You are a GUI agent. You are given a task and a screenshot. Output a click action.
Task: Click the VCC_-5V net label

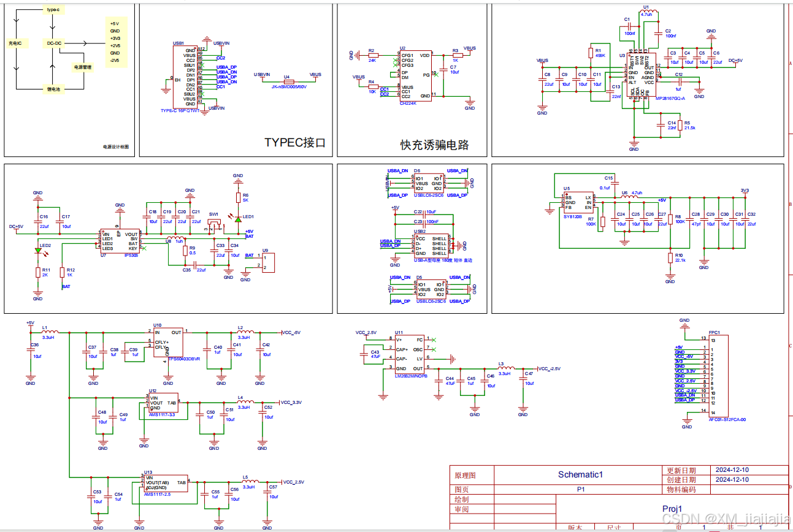[x=292, y=332]
